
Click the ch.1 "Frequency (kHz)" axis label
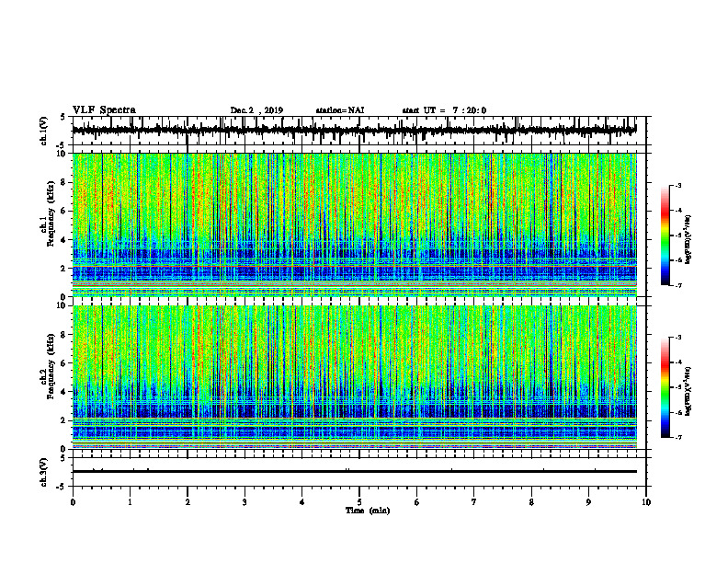click(51, 213)
